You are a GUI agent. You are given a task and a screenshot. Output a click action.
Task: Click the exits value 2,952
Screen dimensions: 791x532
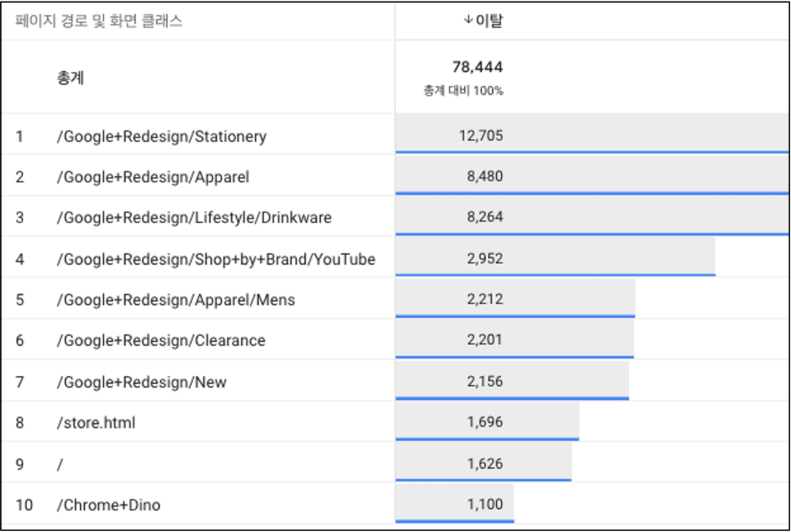click(x=485, y=259)
